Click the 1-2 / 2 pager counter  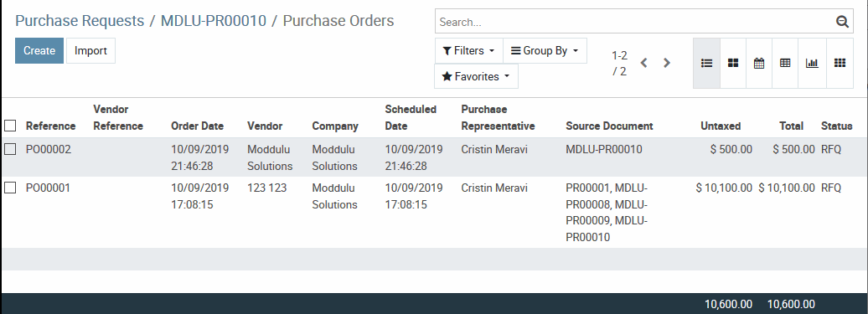[x=619, y=63]
